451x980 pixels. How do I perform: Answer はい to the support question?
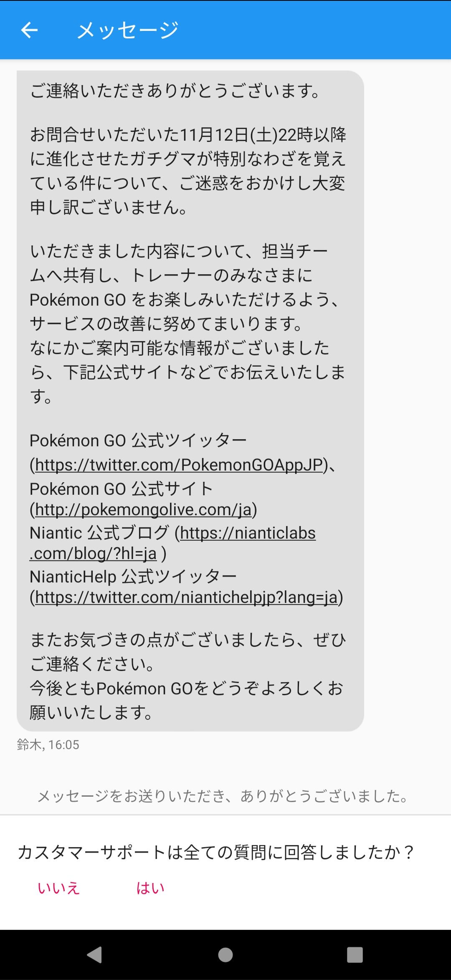click(x=150, y=888)
